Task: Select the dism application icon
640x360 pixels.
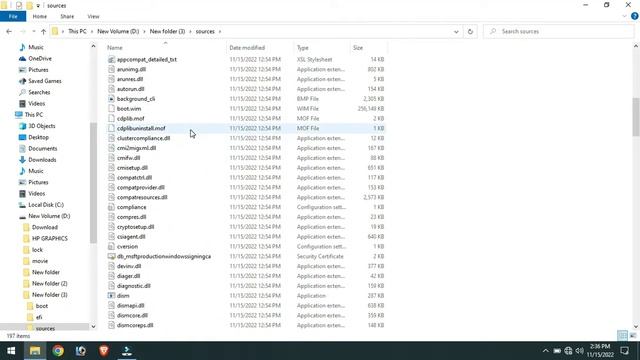Action: (111, 296)
